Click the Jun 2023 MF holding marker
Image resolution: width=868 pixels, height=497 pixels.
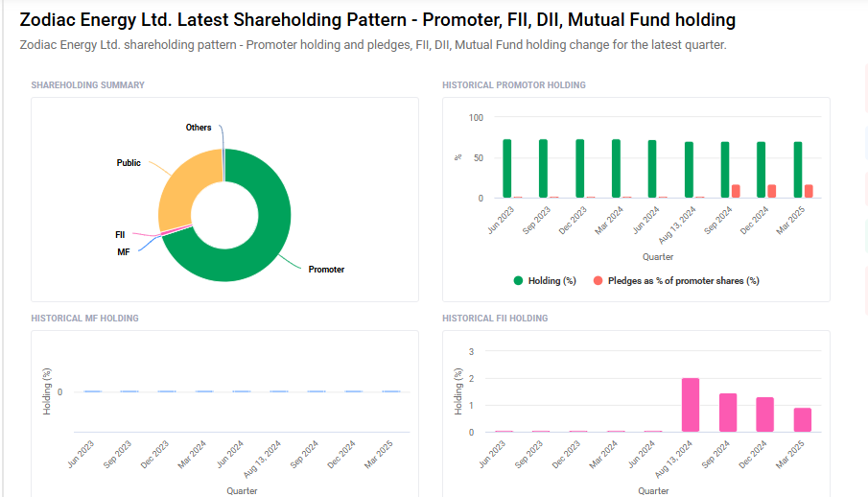click(92, 391)
